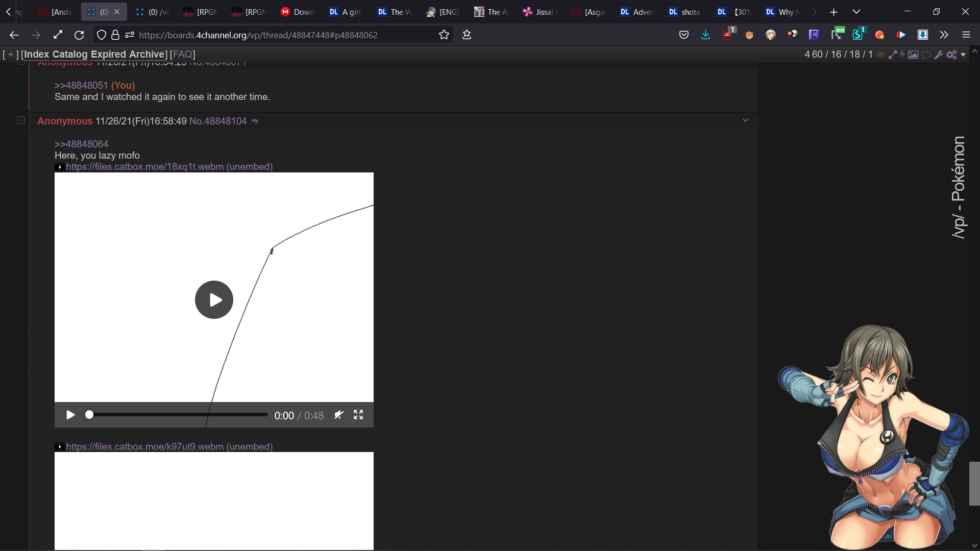Image resolution: width=980 pixels, height=551 pixels.
Task: Toggle the thread watcher eye icon
Action: [x=880, y=55]
